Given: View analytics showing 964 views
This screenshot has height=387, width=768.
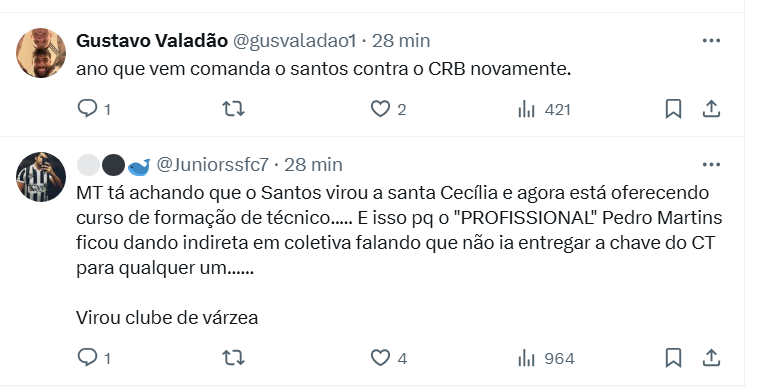Looking at the screenshot, I should 546,358.
